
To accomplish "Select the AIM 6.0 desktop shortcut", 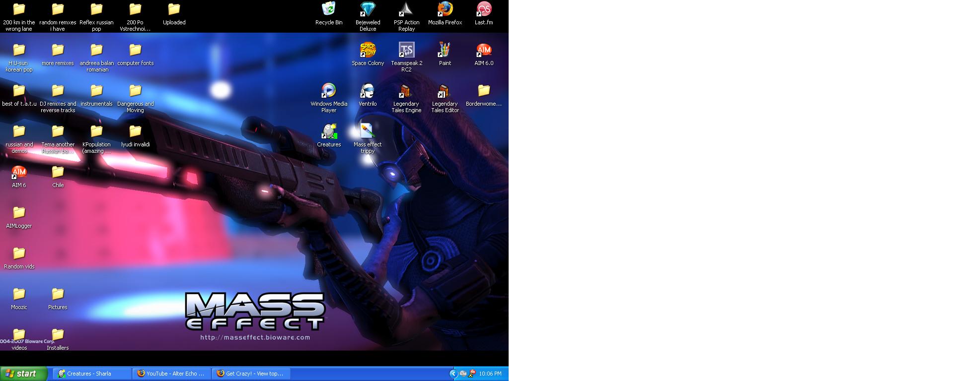I will pyautogui.click(x=483, y=50).
